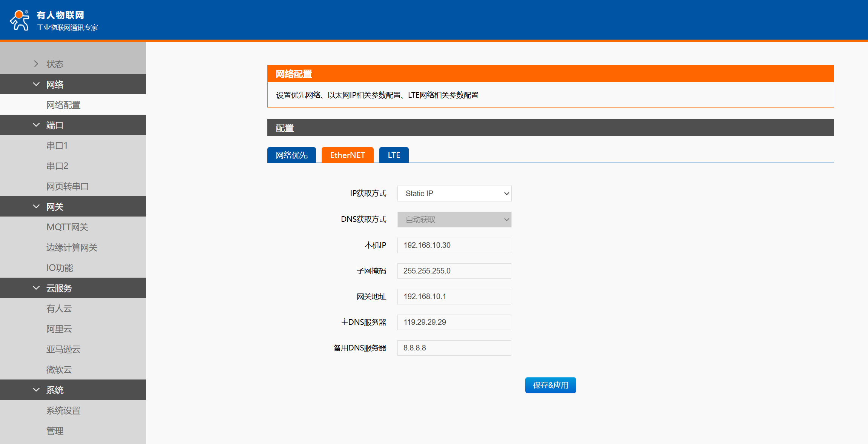Click the 保存&应用 button
Viewport: 868px width, 444px height.
pyautogui.click(x=550, y=385)
